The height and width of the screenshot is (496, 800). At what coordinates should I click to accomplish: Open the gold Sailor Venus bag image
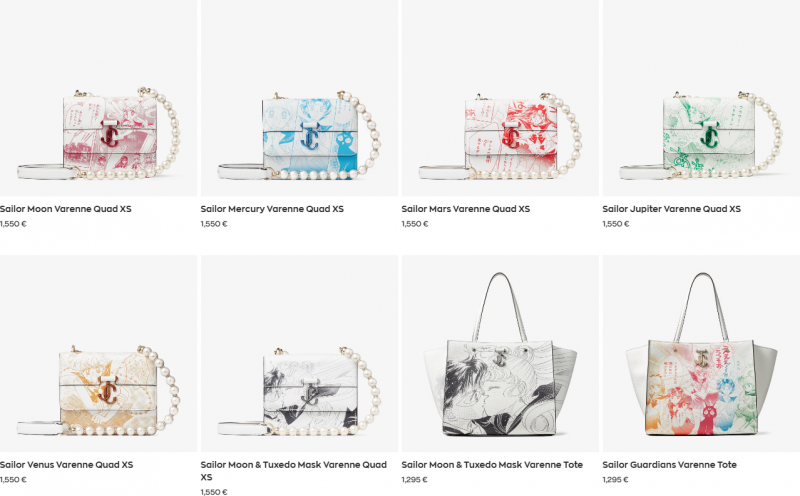pos(98,354)
